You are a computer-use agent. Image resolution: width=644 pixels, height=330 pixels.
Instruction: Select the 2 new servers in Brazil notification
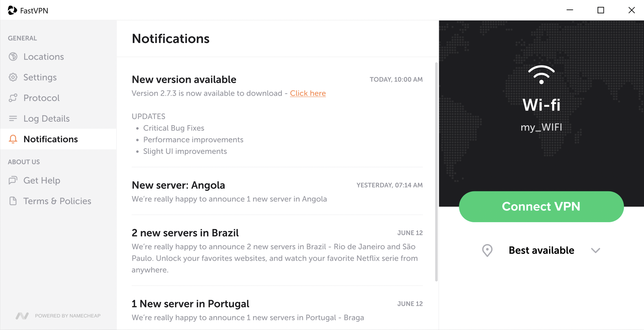pyautogui.click(x=277, y=251)
